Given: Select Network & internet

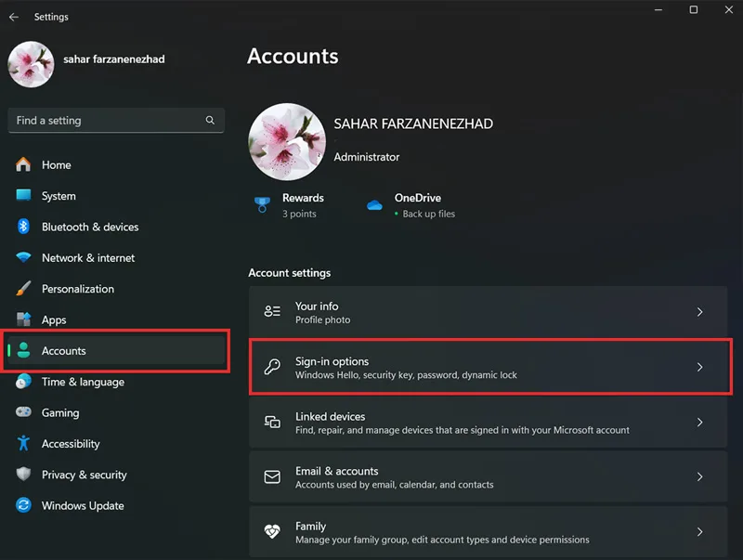Looking at the screenshot, I should coord(116,258).
